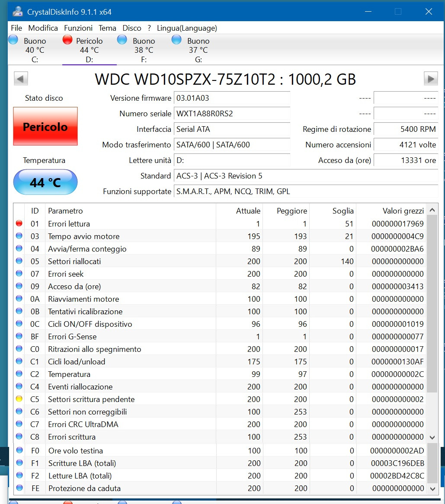445x504 pixels.
Task: Click the up arrow of the SMART list scrollbar
Action: point(432,210)
